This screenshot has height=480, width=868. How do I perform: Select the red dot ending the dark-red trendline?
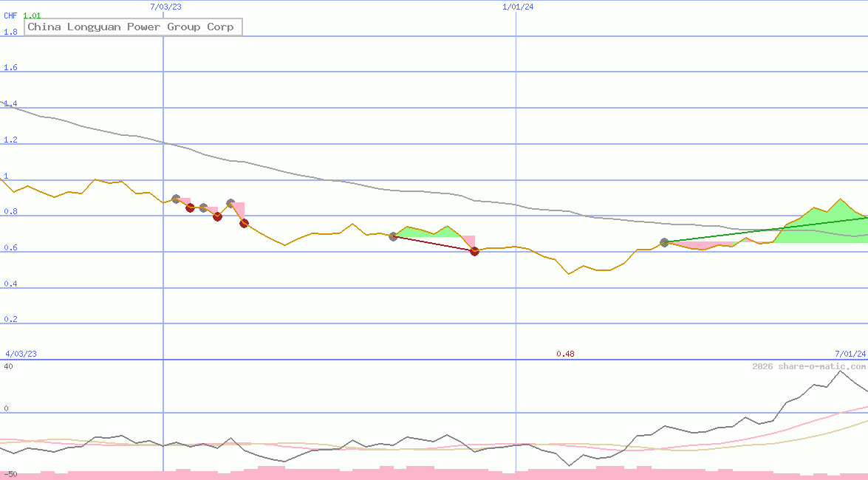coord(474,251)
